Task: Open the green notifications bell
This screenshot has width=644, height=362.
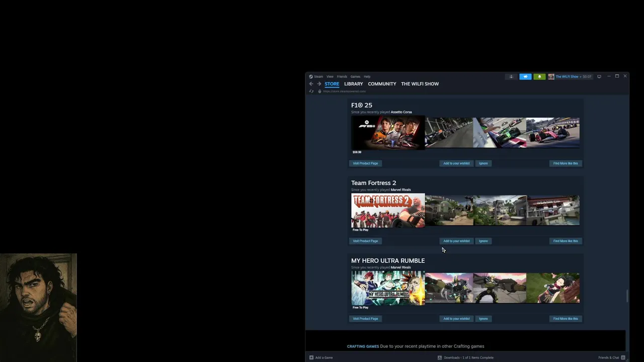Action: (539, 76)
